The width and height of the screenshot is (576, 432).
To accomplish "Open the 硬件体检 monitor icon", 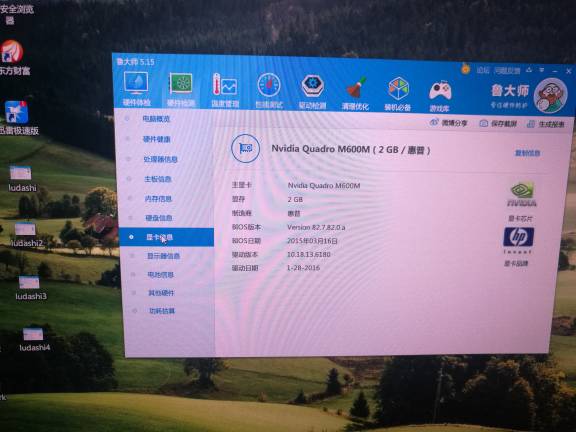I will pos(136,83).
